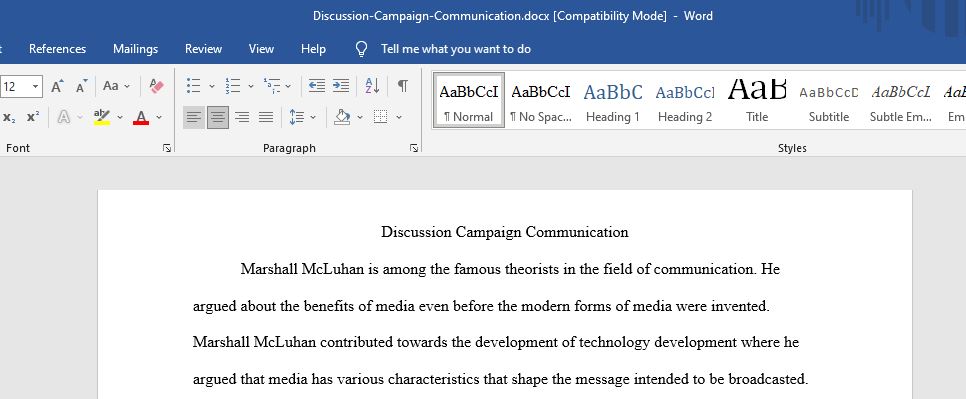
Task: Open the Mailings tab
Action: click(136, 49)
